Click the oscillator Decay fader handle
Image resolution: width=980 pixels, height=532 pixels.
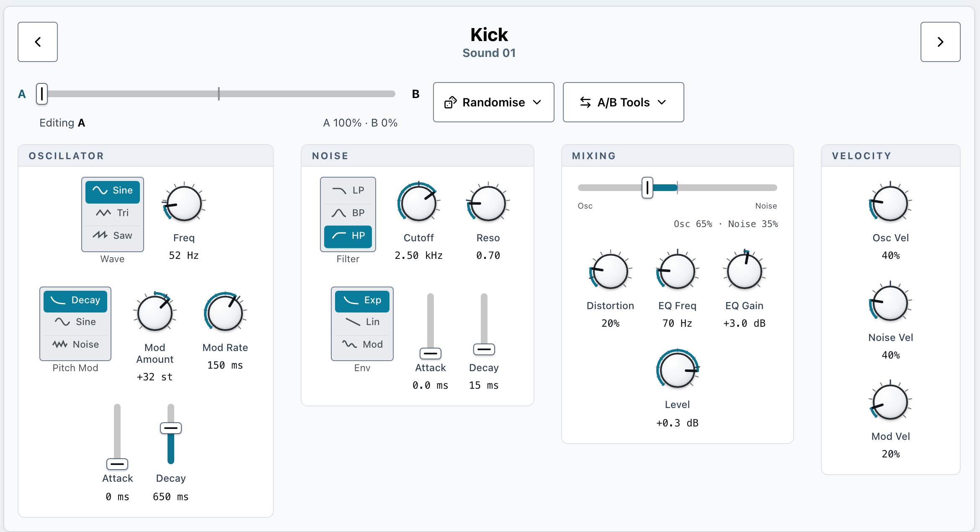171,428
